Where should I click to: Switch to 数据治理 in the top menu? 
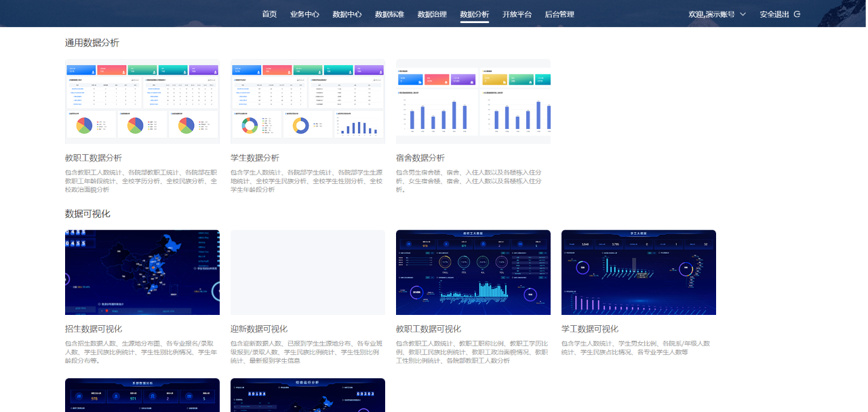(432, 14)
